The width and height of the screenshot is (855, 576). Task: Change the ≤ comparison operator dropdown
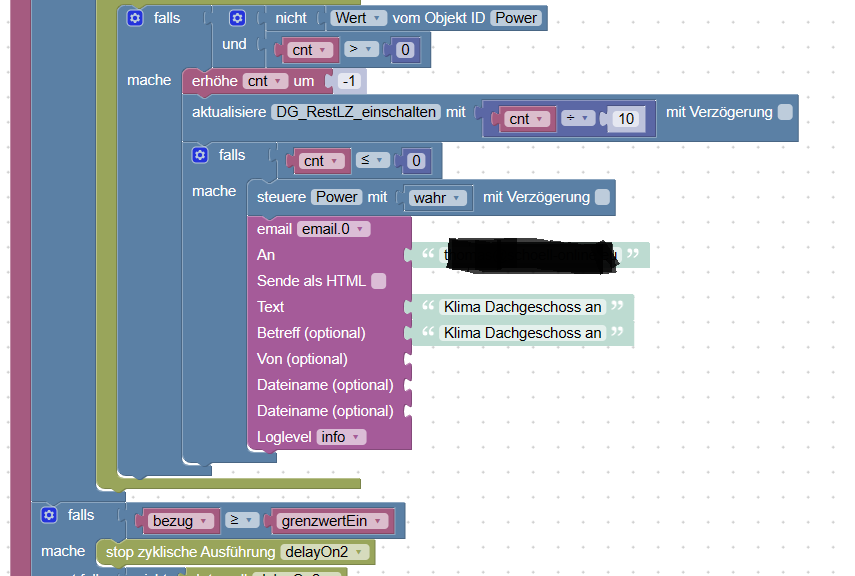pos(373,160)
